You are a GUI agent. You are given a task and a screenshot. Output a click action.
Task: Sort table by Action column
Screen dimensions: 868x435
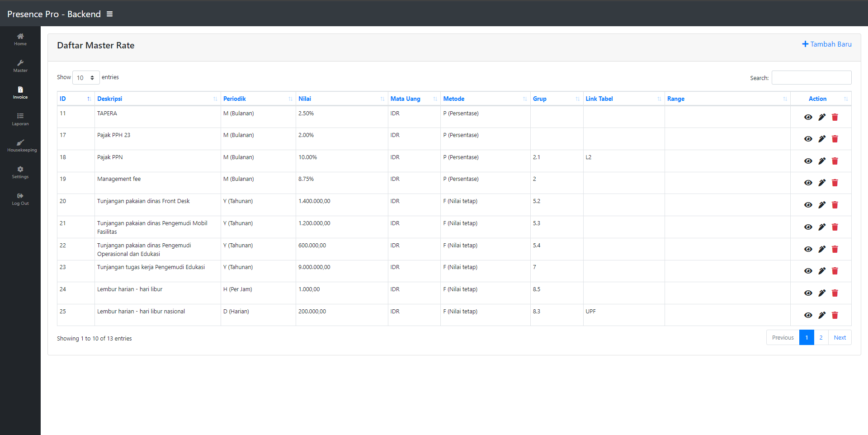tap(821, 99)
